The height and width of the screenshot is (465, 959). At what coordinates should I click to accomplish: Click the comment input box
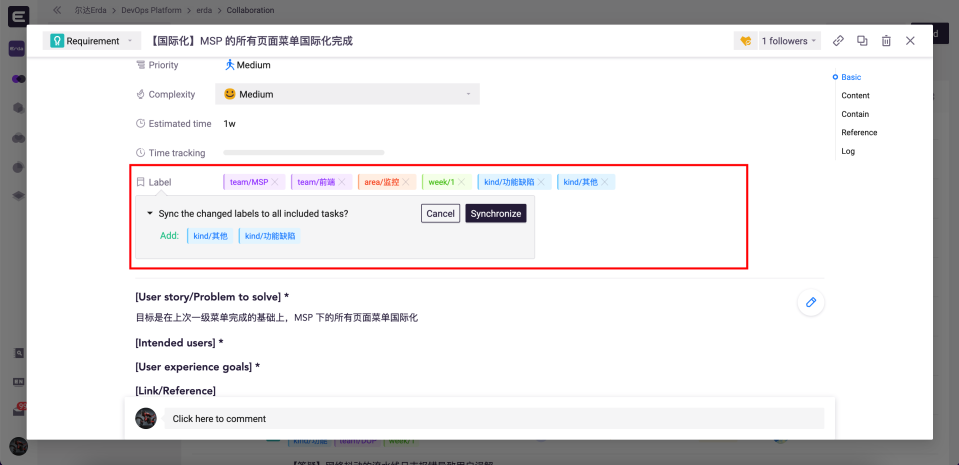tap(494, 418)
